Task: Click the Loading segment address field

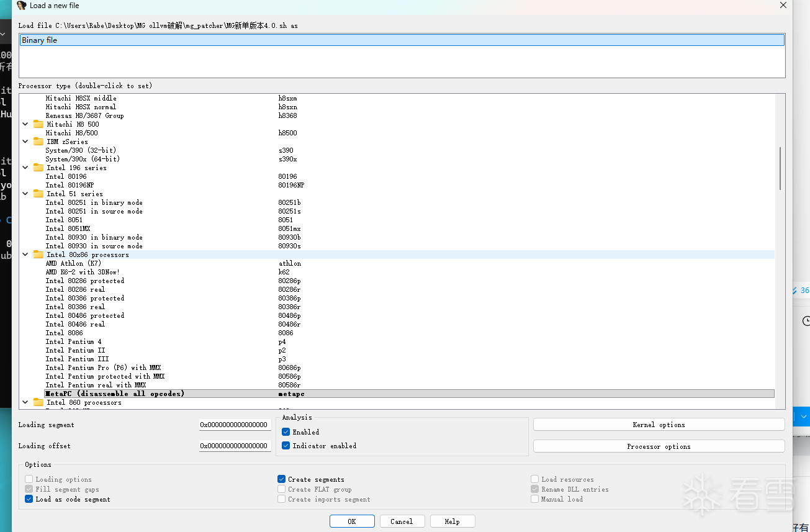Action: (x=235, y=425)
